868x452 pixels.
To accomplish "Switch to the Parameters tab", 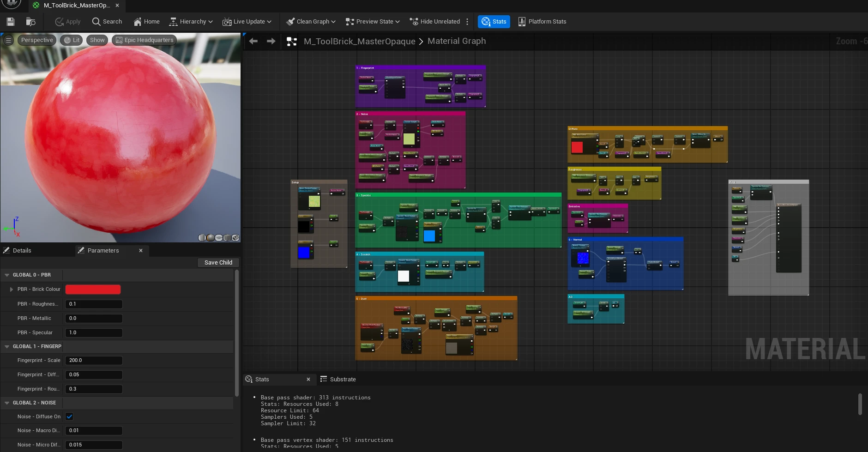I will click(103, 250).
